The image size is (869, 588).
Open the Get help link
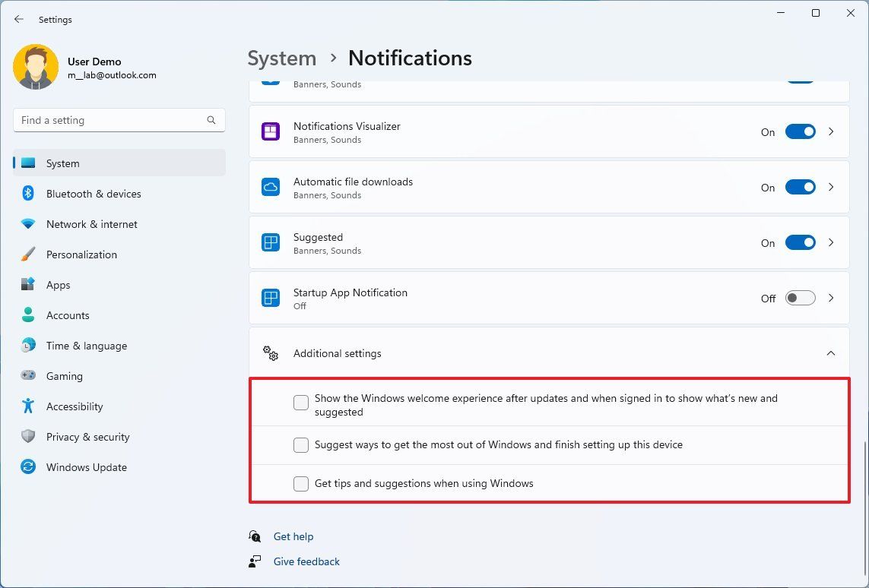(293, 536)
